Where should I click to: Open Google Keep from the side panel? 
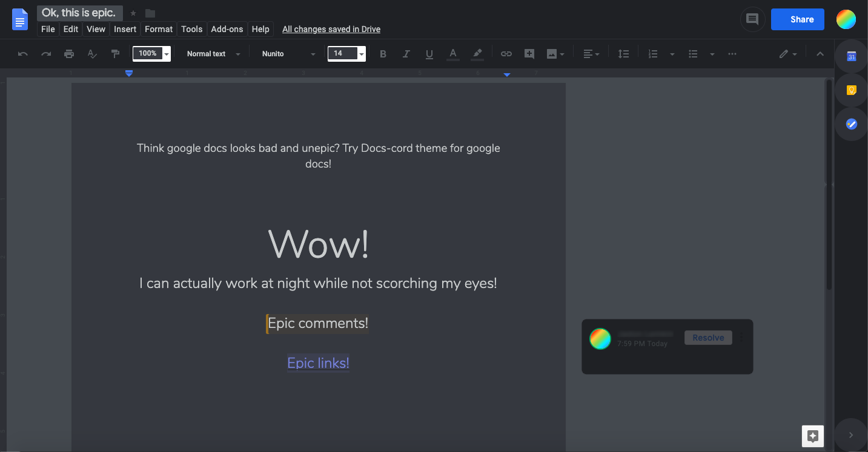click(x=850, y=90)
